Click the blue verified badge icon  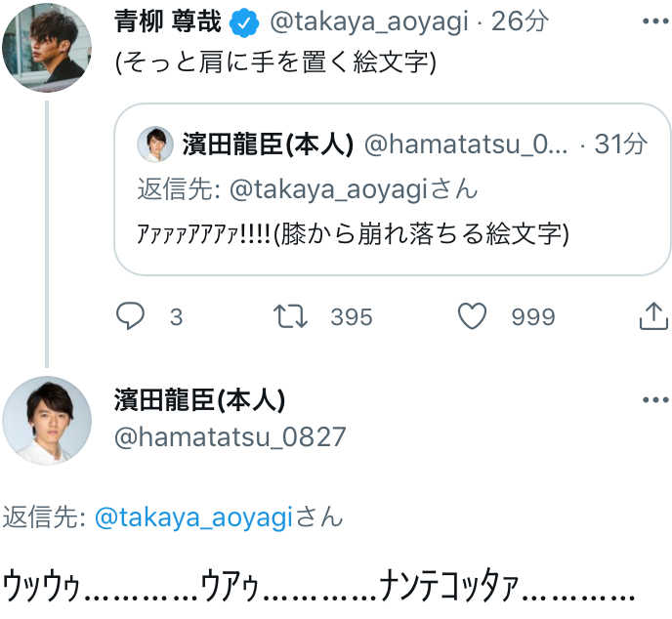(242, 21)
